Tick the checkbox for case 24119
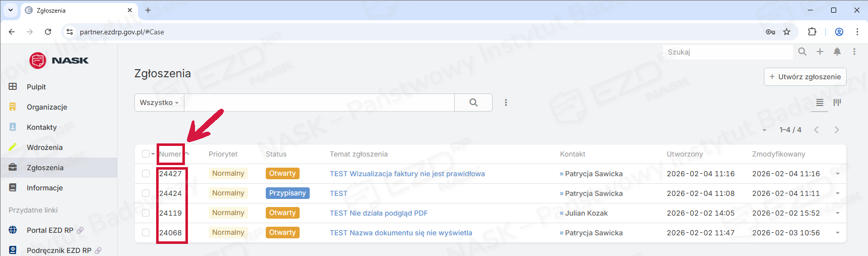Screen dimensions: 868x256 pos(146,213)
